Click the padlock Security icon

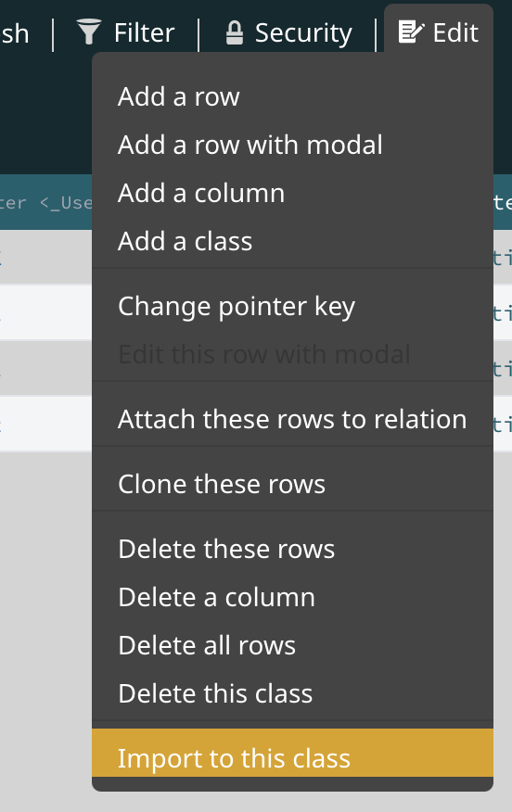tap(235, 32)
